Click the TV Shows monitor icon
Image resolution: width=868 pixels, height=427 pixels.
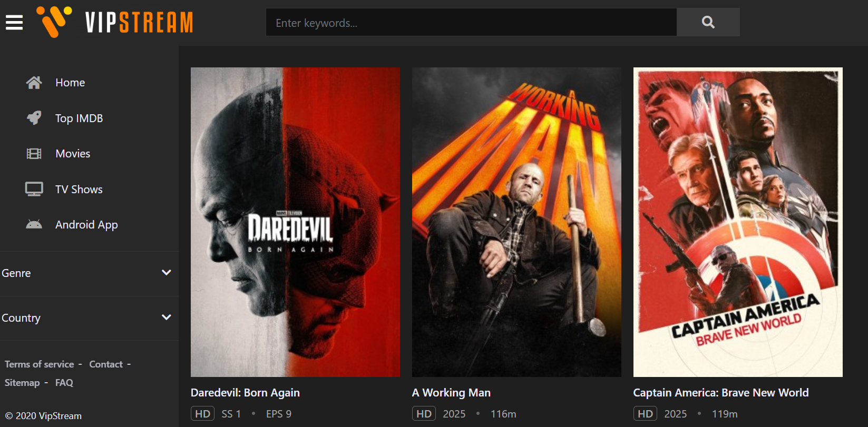[x=34, y=189]
